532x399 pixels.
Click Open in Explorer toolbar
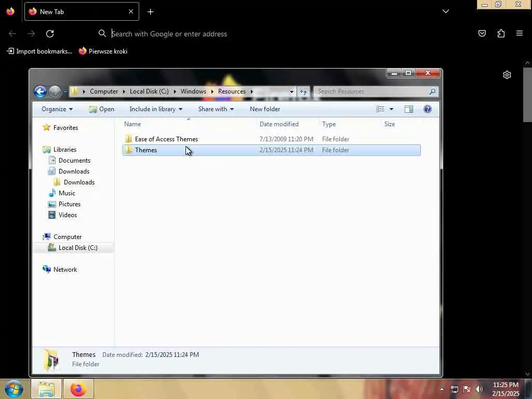[101, 109]
